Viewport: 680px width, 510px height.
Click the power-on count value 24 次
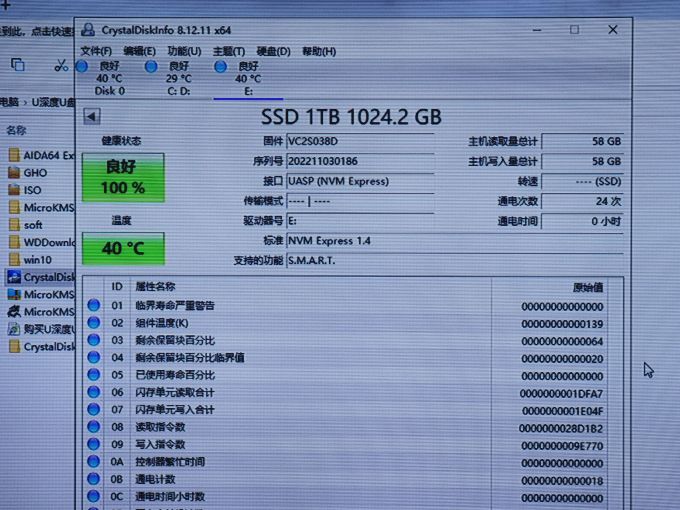582,201
